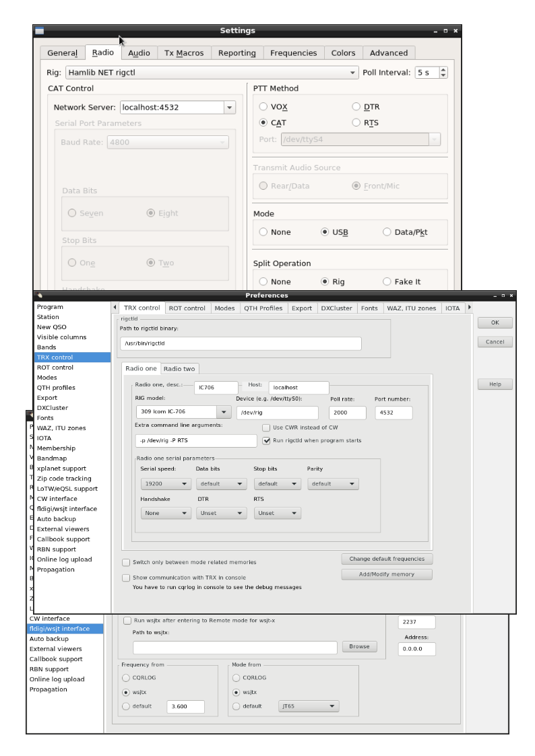The height and width of the screenshot is (756, 535).
Task: Click Path to rigctld binary field
Action: 241,343
